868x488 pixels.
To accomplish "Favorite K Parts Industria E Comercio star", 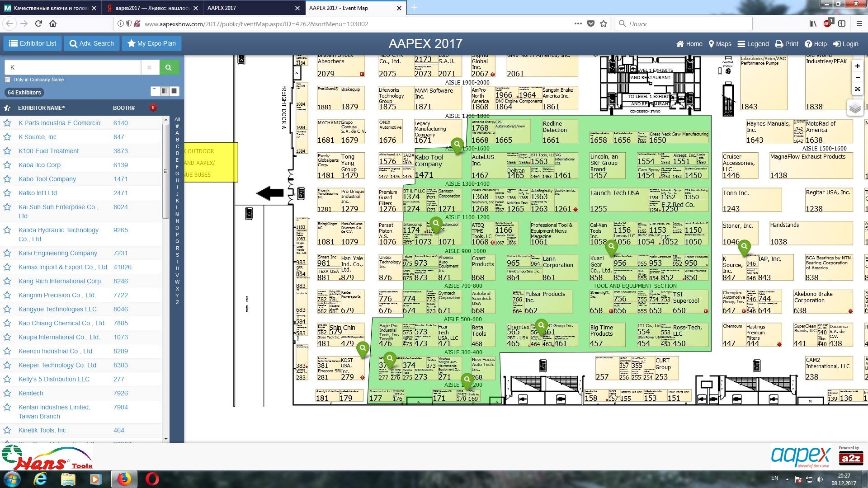I will 7,123.
